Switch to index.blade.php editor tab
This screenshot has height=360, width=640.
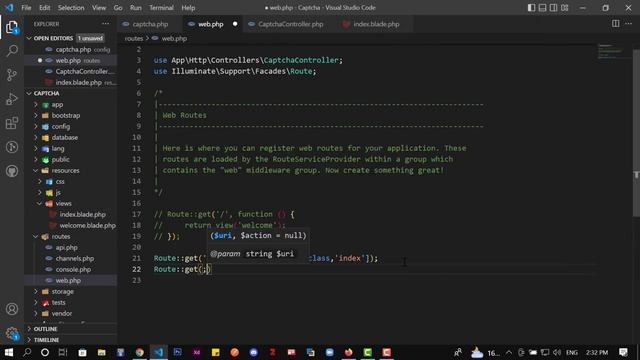pos(376,24)
